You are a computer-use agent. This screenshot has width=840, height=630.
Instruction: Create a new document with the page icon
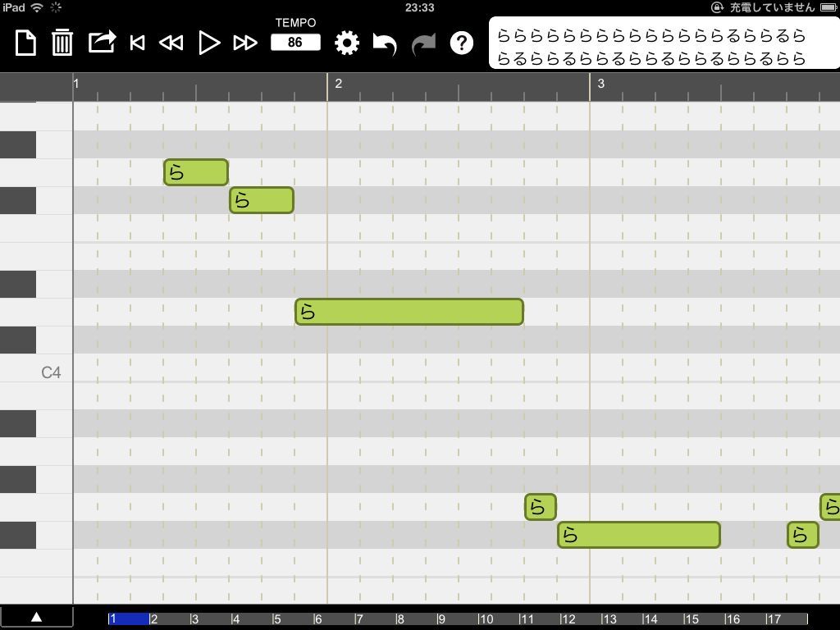25,43
